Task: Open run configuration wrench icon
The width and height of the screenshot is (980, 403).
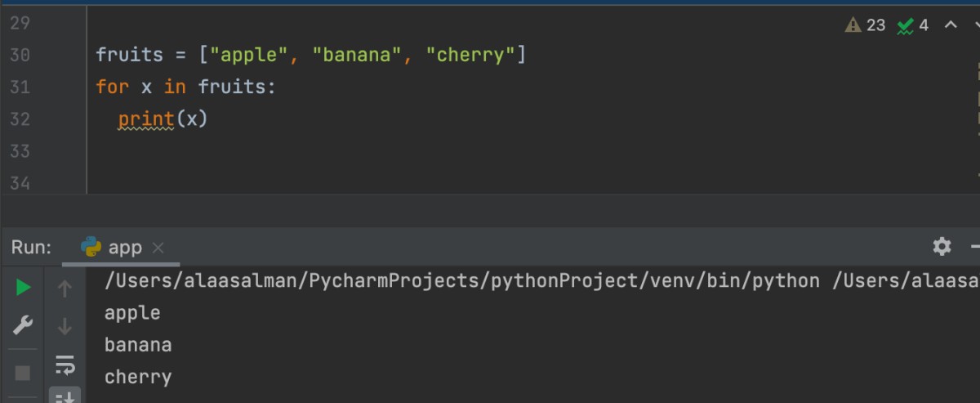Action: tap(23, 326)
